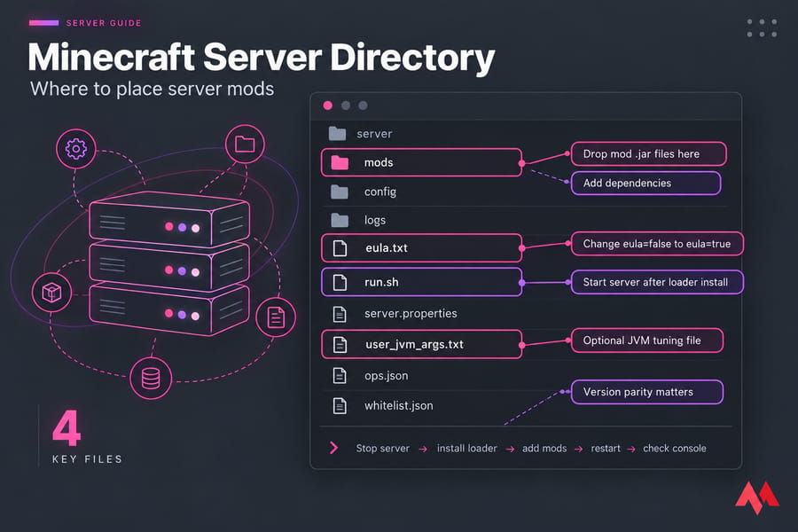Image resolution: width=798 pixels, height=532 pixels.
Task: Click the ops.json file icon
Action: click(x=340, y=376)
